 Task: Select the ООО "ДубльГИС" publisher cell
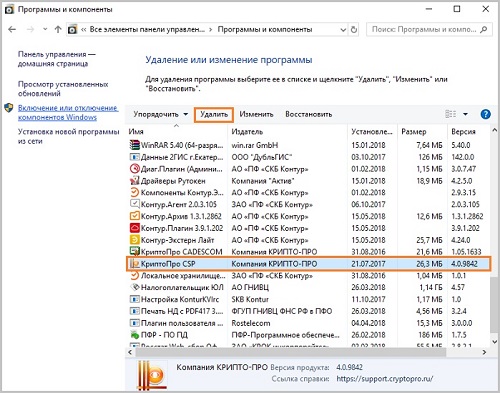[262, 157]
